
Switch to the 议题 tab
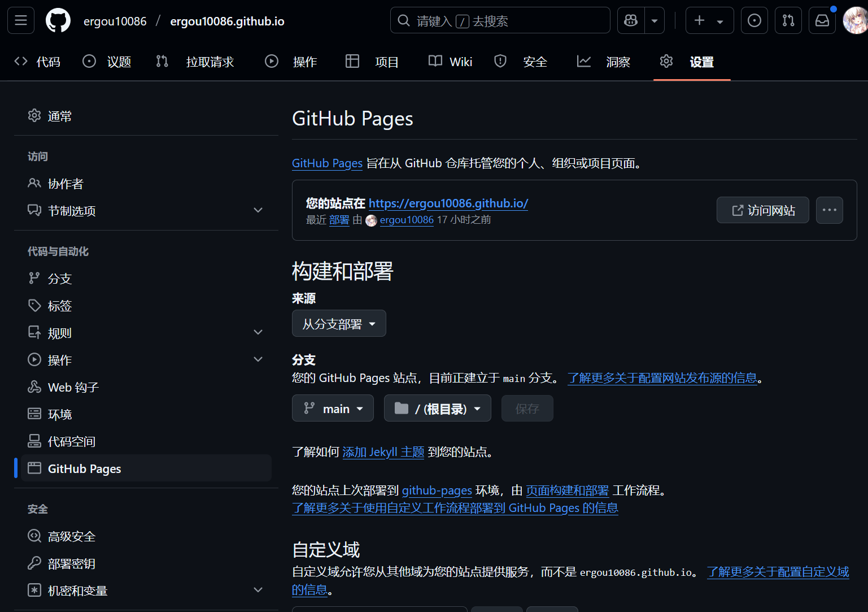click(x=107, y=62)
